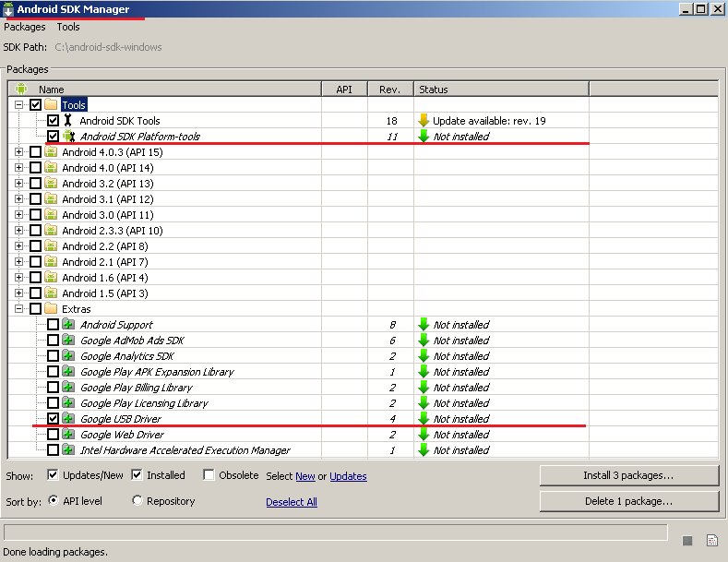The image size is (728, 562).
Task: Open the SDK Manager log icon
Action: 712,541
